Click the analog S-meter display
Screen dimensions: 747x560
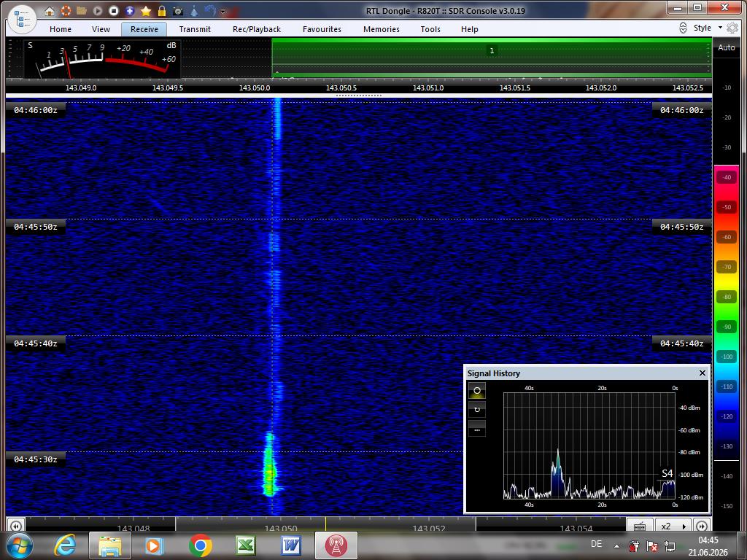(x=101, y=59)
